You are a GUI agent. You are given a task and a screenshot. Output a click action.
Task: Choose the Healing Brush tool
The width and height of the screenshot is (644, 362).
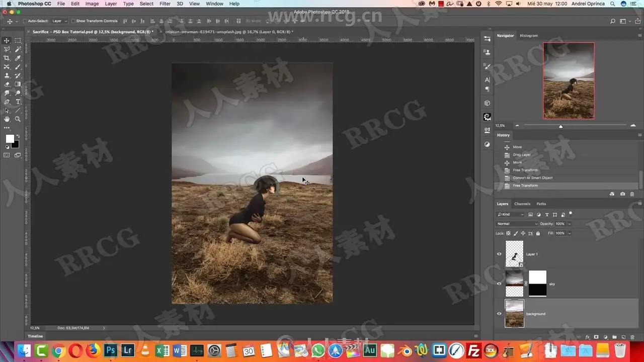pyautogui.click(x=7, y=67)
